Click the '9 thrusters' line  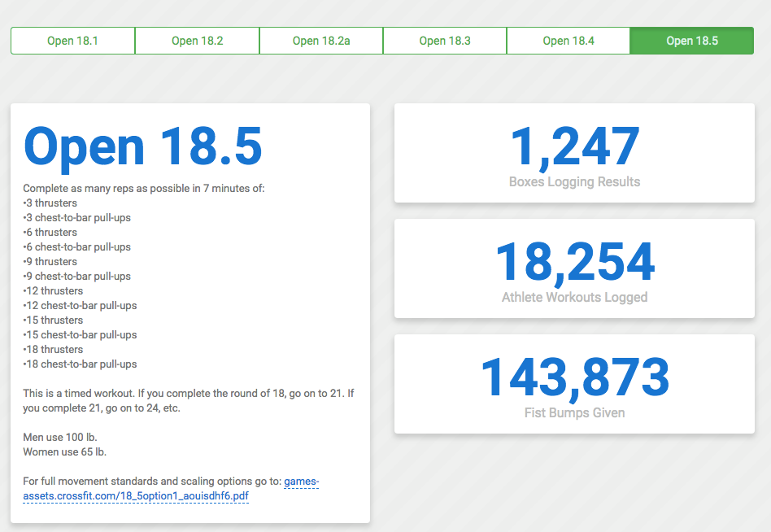pyautogui.click(x=50, y=262)
